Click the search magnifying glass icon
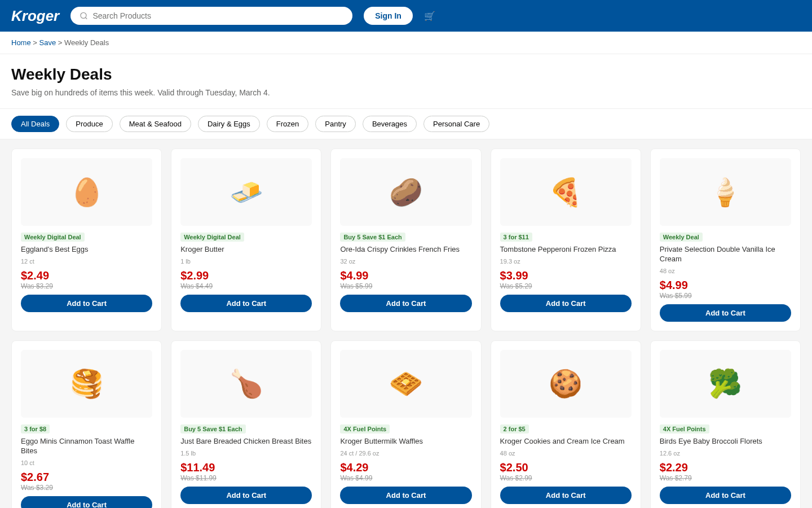The width and height of the screenshot is (812, 508). point(83,16)
